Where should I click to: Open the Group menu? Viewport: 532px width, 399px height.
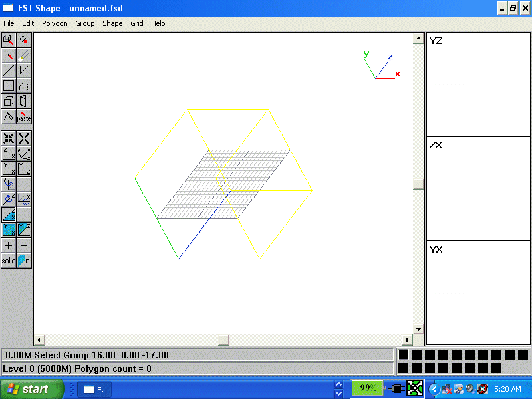[85, 23]
